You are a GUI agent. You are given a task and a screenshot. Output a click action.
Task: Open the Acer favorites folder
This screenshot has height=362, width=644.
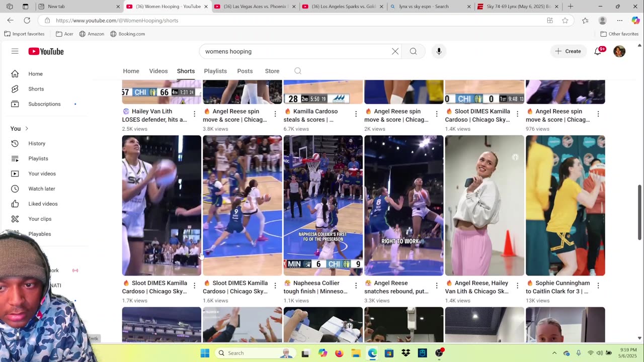[65, 34]
